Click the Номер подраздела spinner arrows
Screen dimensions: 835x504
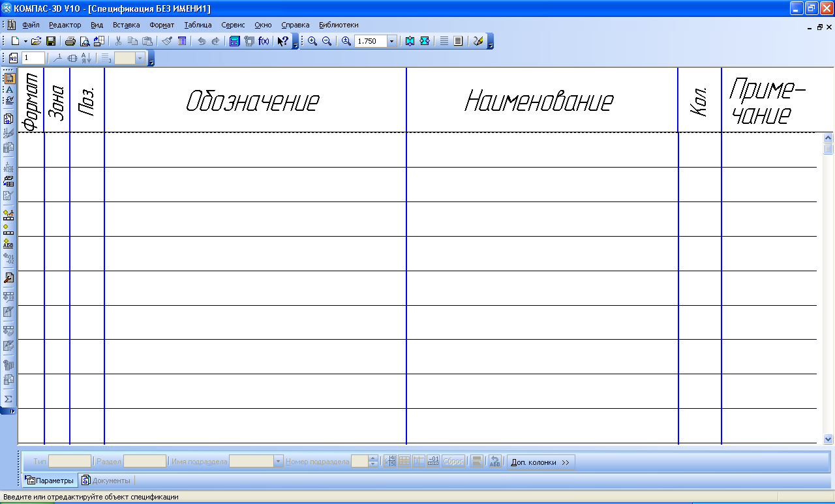pos(373,462)
